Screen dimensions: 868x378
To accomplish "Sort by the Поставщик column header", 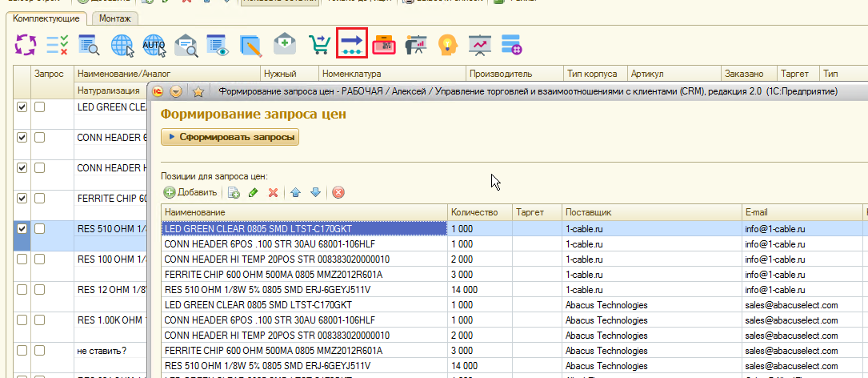I will [588, 212].
